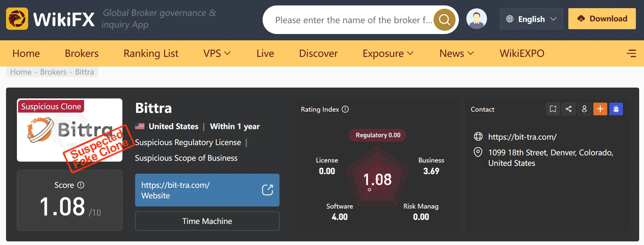Image resolution: width=644 pixels, height=245 pixels.
Task: Open the blue bit-tra.com Website button
Action: point(207,190)
